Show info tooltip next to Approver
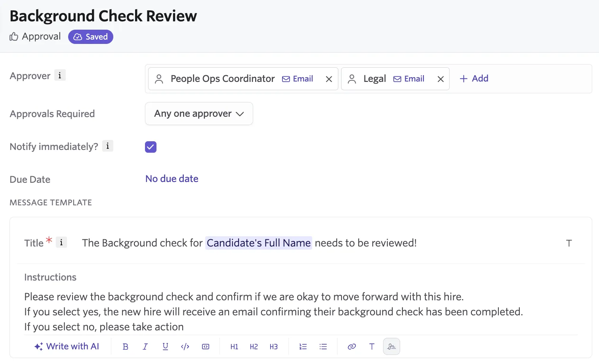Viewport: 599px width, 364px height. pos(60,75)
